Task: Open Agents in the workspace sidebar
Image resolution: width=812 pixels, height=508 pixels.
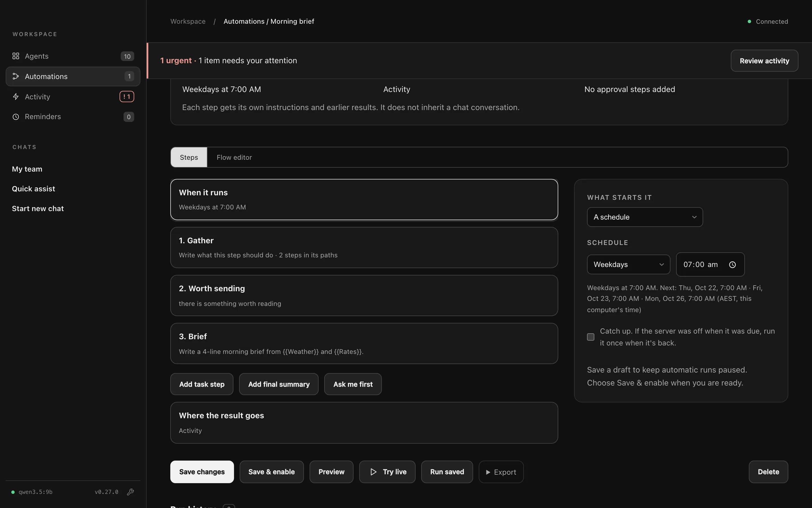Action: click(x=73, y=56)
